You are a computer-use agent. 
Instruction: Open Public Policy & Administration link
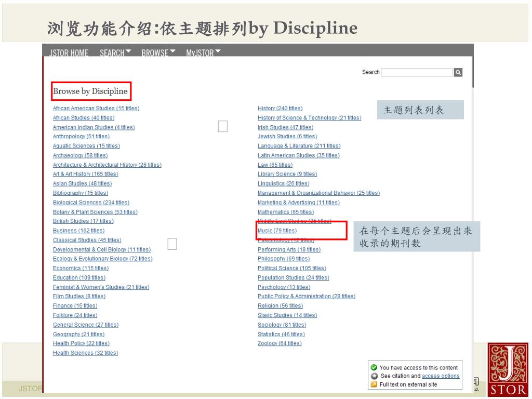tap(307, 297)
